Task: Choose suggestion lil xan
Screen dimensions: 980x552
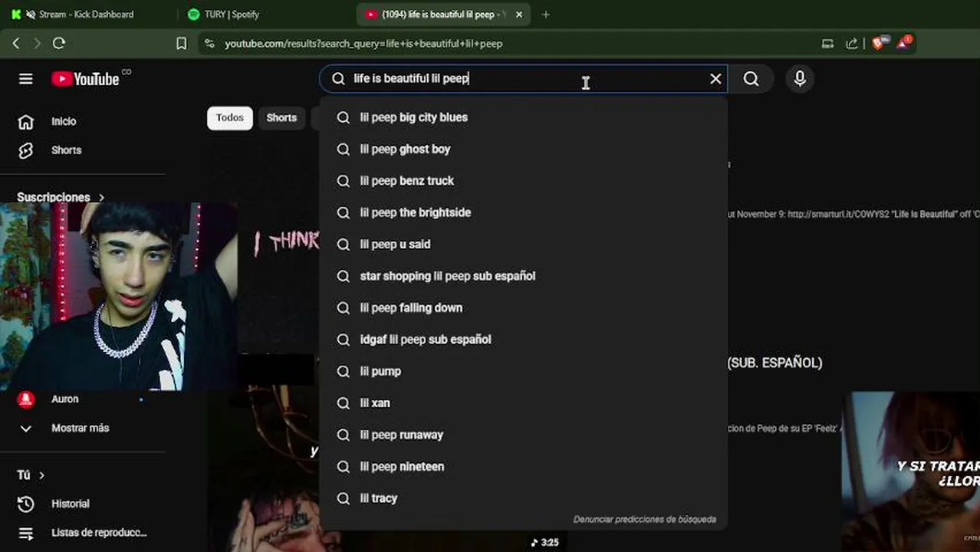Action: tap(523, 402)
